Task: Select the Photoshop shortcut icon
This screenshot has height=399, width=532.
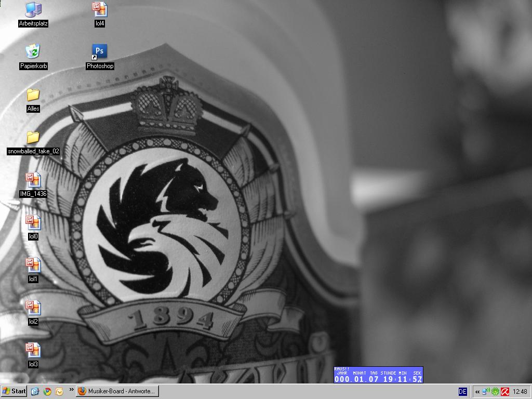Action: point(100,57)
